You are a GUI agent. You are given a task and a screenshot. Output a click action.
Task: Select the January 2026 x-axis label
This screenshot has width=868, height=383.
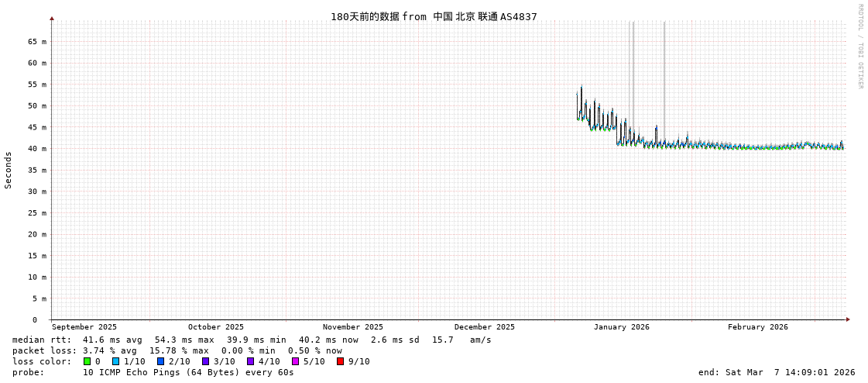tap(621, 327)
